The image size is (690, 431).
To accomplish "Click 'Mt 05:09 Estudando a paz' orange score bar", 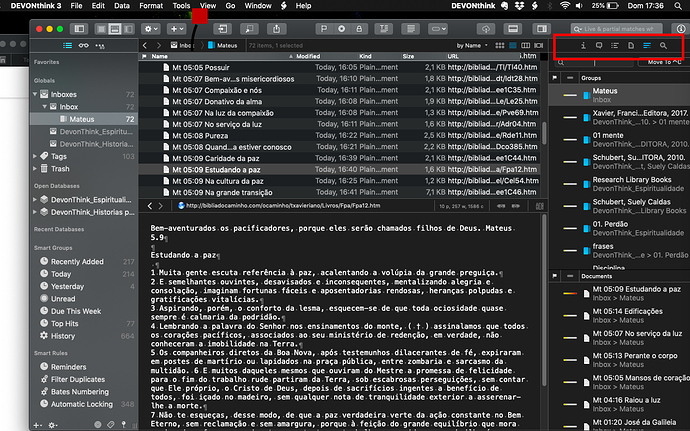I will pos(570,293).
